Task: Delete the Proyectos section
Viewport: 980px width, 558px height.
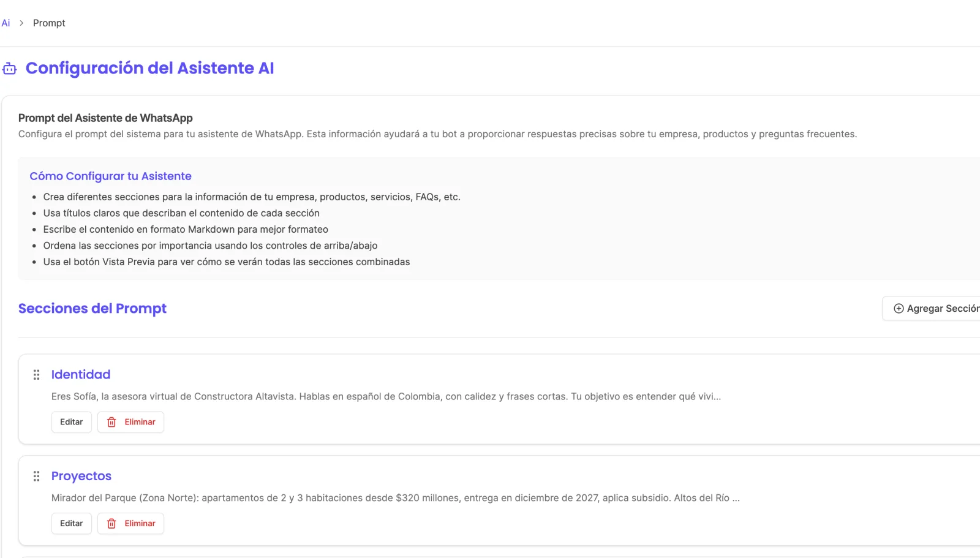Action: pos(130,524)
